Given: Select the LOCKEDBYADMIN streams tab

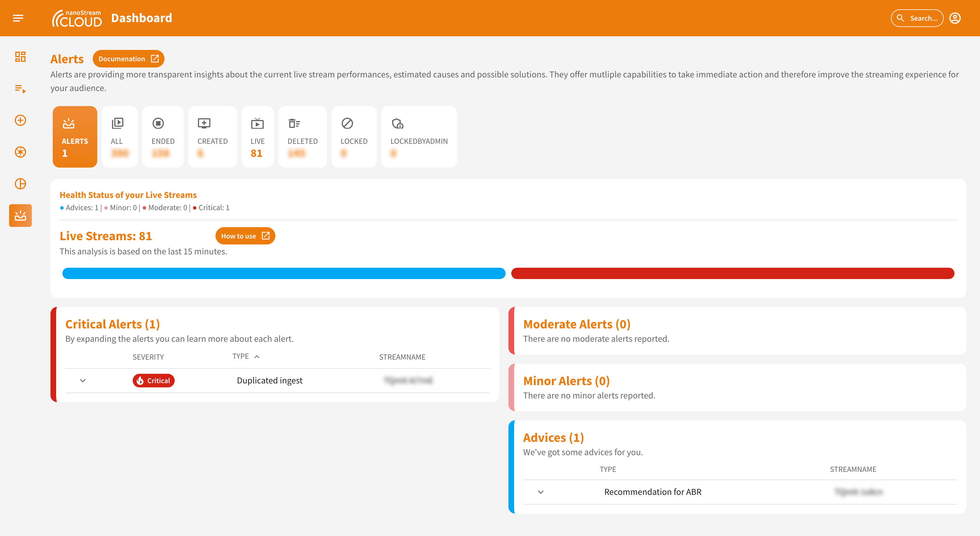Looking at the screenshot, I should point(419,137).
